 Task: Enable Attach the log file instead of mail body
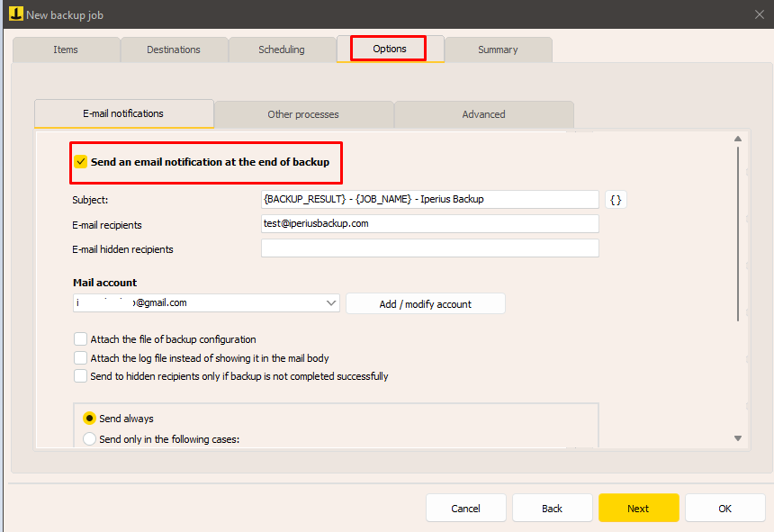[x=80, y=357]
